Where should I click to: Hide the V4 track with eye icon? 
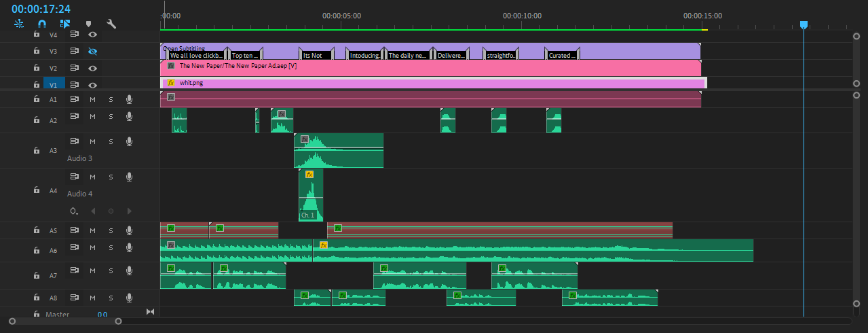(x=93, y=34)
